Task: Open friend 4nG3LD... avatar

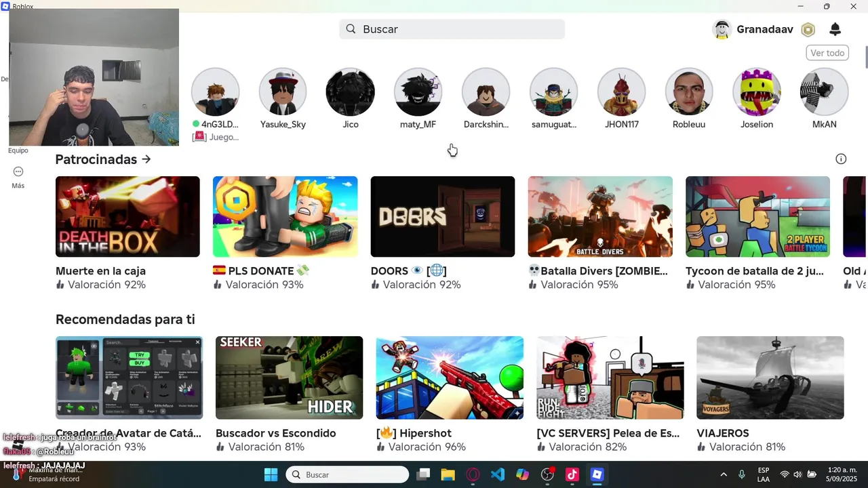Action: coord(215,91)
